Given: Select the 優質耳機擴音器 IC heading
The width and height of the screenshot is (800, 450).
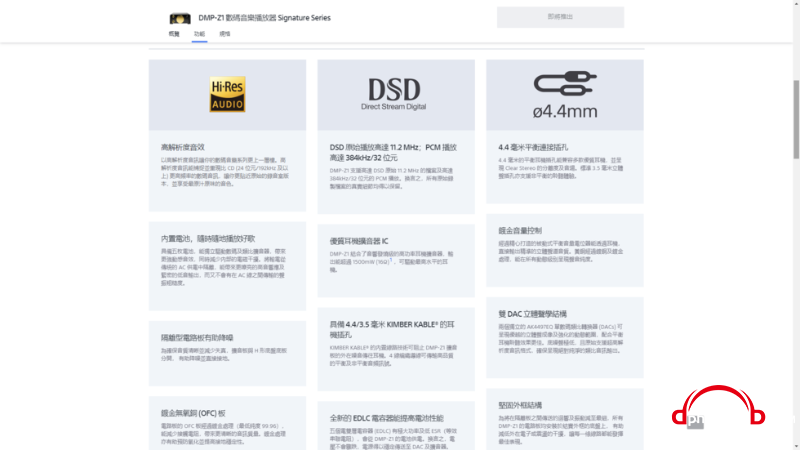Looking at the screenshot, I should [x=359, y=241].
